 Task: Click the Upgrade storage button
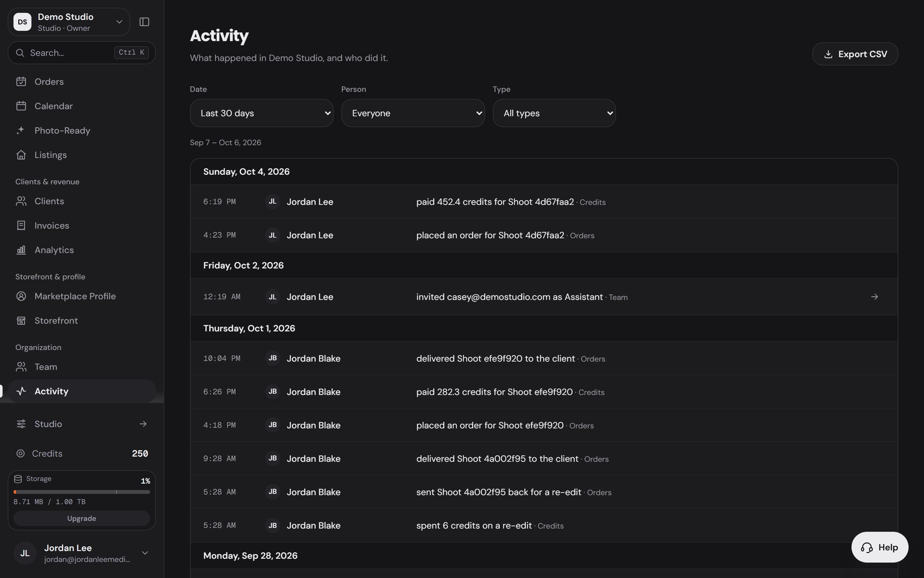click(82, 518)
